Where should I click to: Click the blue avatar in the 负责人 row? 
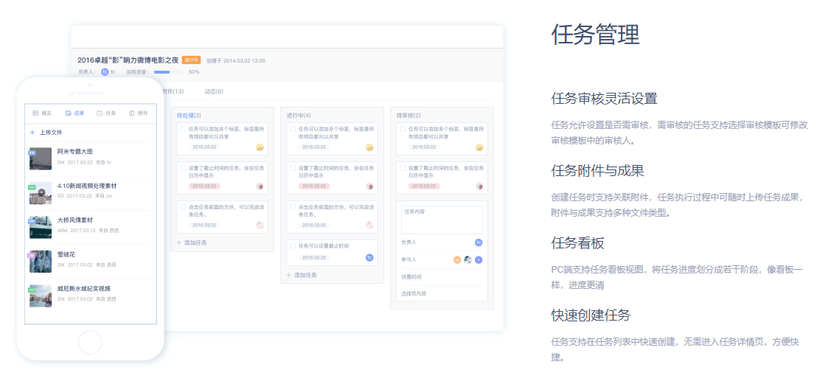(x=478, y=242)
